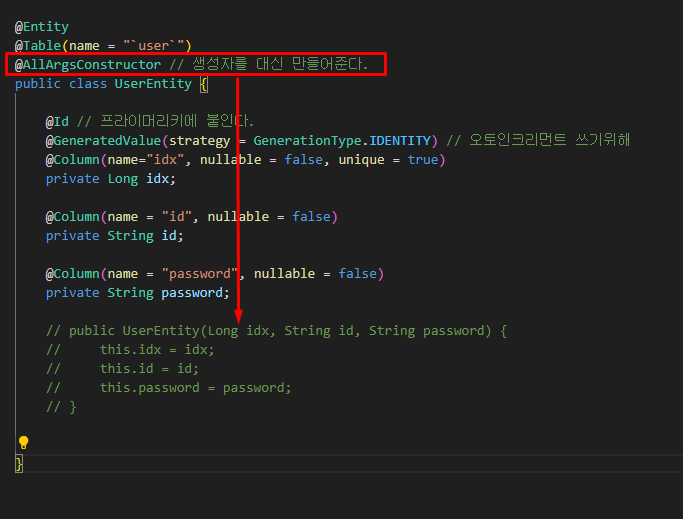The image size is (683, 519).
Task: Click the private Long idx field
Action: click(111, 179)
